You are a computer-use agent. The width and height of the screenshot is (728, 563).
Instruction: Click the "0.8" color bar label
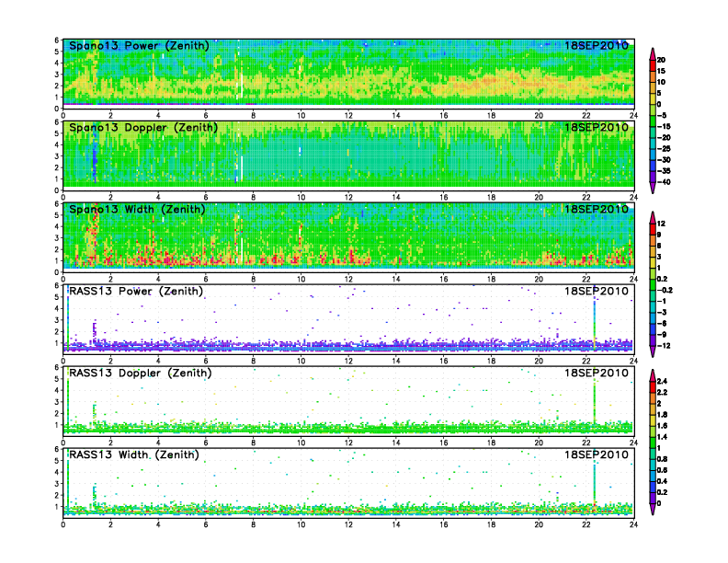[662, 459]
